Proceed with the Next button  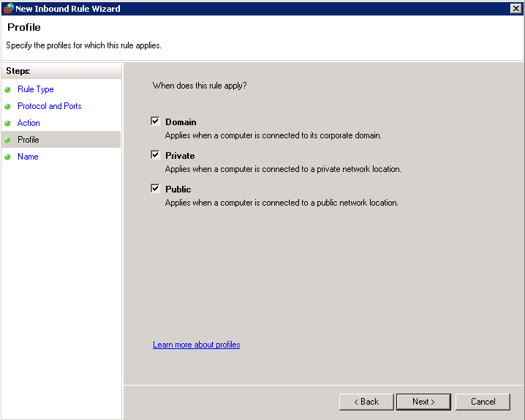tap(423, 402)
